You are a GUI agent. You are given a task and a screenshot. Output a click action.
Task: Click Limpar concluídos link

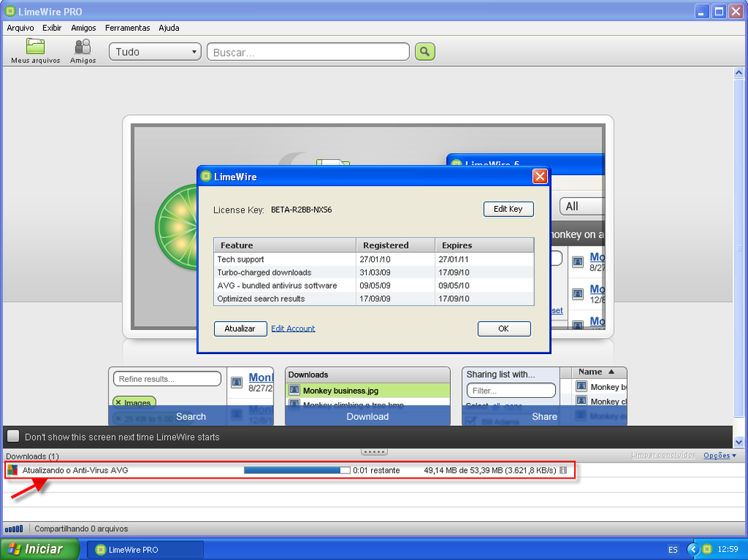(x=664, y=455)
